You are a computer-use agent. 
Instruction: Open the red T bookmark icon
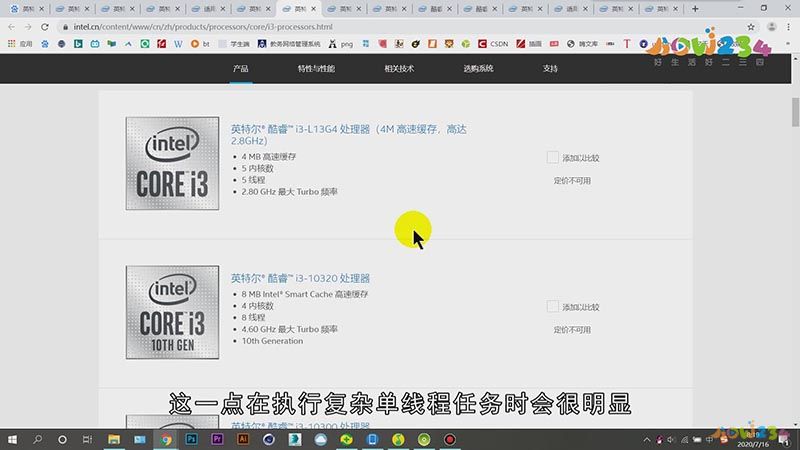(x=627, y=44)
